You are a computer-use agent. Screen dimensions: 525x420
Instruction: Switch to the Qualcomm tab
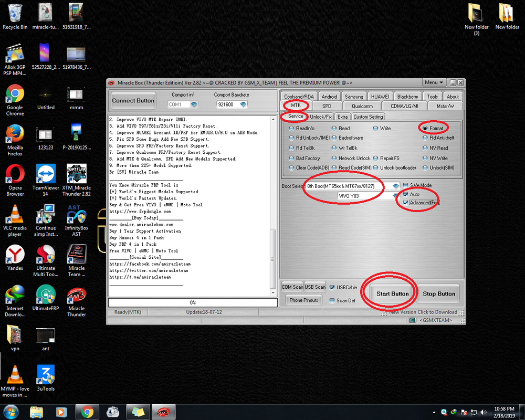[x=362, y=106]
